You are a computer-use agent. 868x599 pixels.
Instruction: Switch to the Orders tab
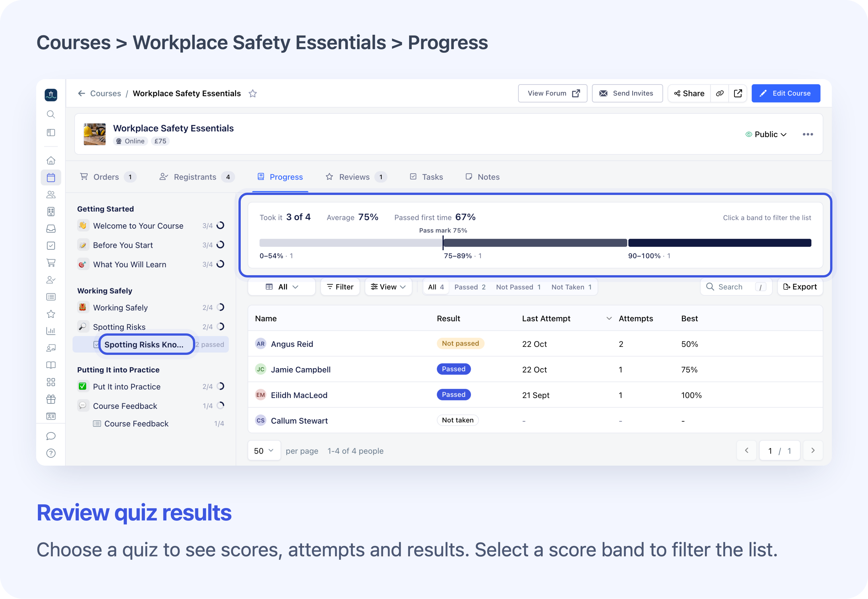click(x=108, y=177)
